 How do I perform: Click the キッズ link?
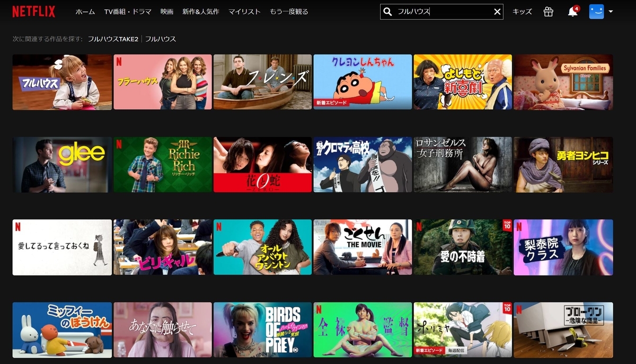[522, 12]
